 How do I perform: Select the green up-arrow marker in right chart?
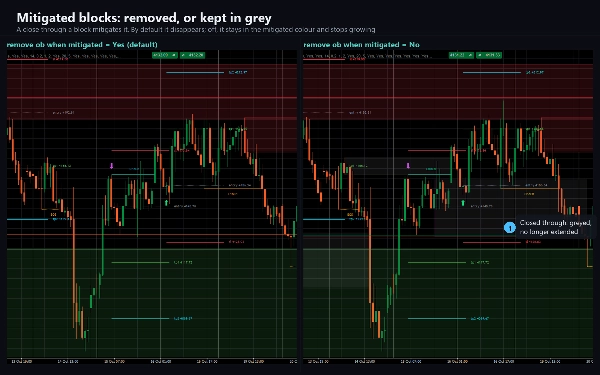pos(463,202)
